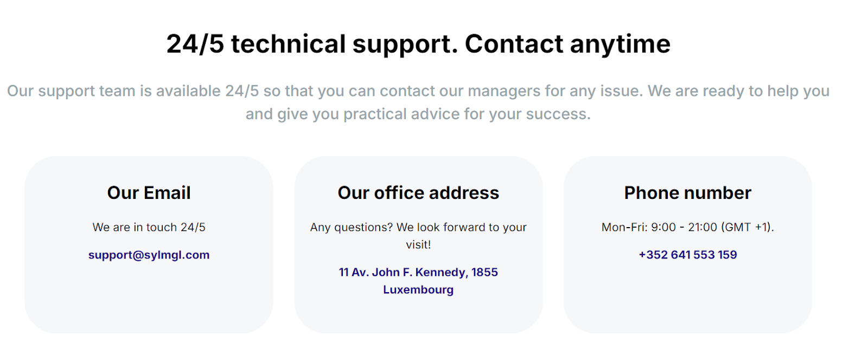Click the empty area of the email card
Screen dimensions: 868x355
[149, 298]
